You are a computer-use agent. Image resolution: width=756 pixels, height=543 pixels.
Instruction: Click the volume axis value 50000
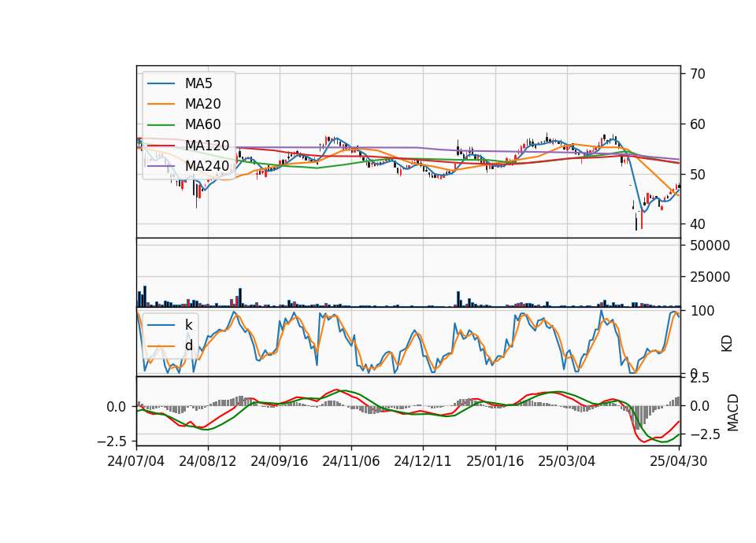710,246
